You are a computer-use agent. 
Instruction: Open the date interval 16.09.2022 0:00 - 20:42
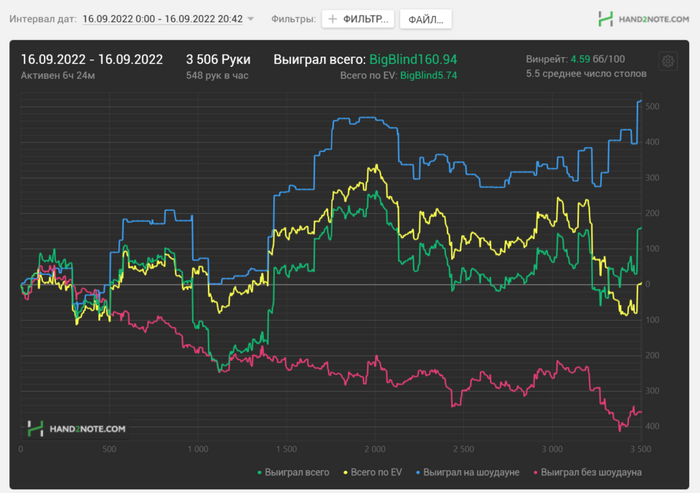point(162,19)
